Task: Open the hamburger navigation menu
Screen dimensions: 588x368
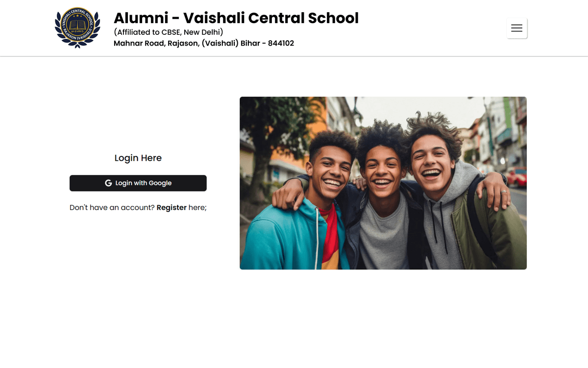Action: coord(516,28)
